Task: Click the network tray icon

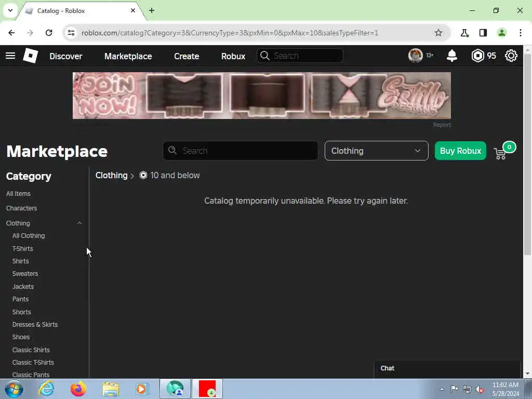Action: (x=467, y=389)
